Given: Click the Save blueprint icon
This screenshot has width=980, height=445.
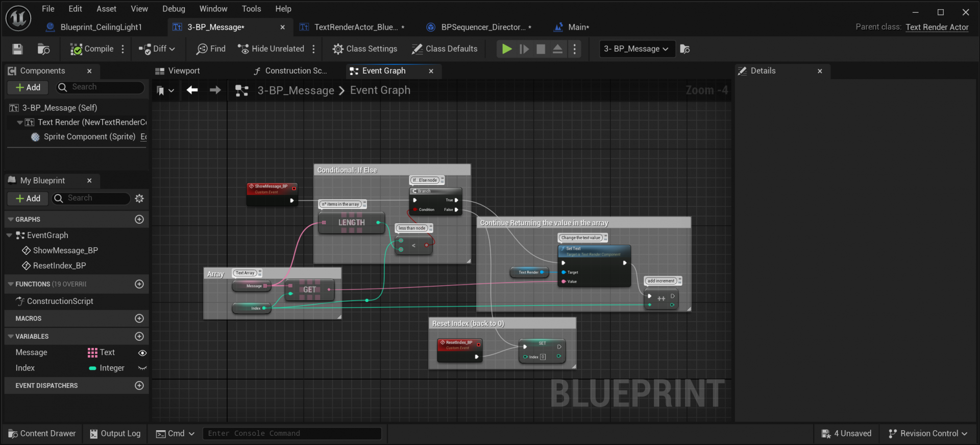Looking at the screenshot, I should coord(17,49).
